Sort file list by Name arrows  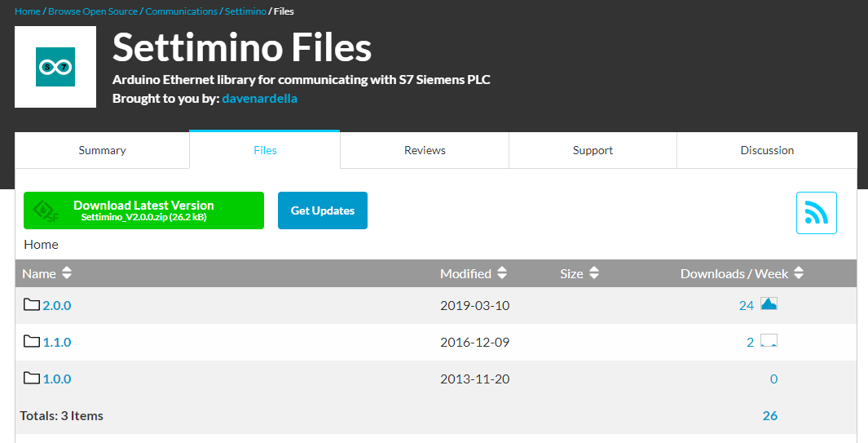point(67,272)
